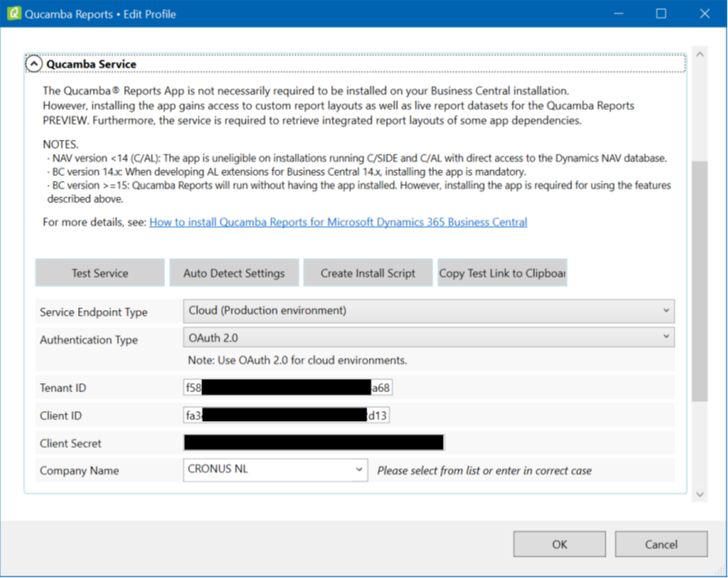Viewport: 728px width, 578px height.
Task: Click the Qucamba Reports app icon in title bar
Action: point(14,13)
